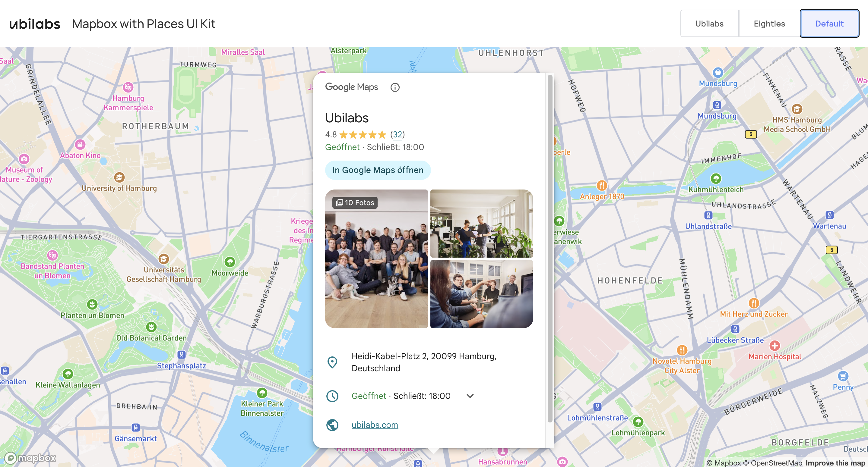Switch to the Eighties theme
868x467 pixels.
pyautogui.click(x=769, y=24)
